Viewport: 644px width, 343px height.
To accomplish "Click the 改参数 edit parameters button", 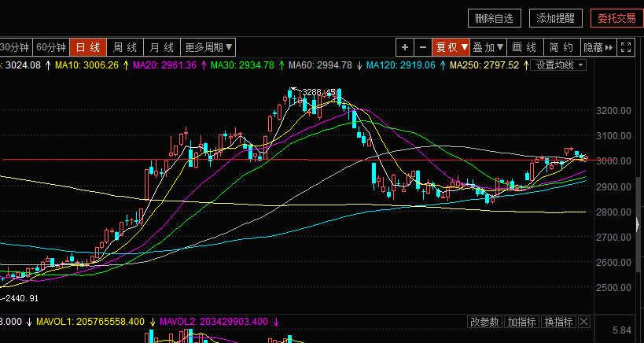I will pos(484,323).
